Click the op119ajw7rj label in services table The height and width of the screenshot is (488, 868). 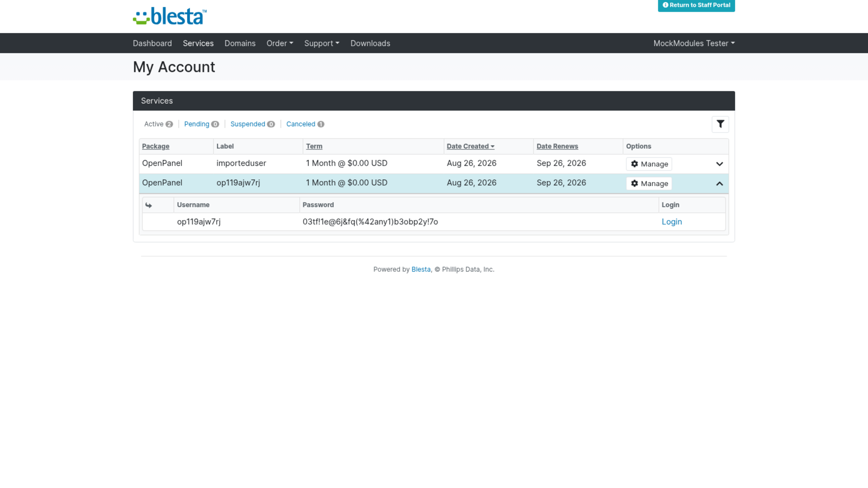tap(238, 183)
